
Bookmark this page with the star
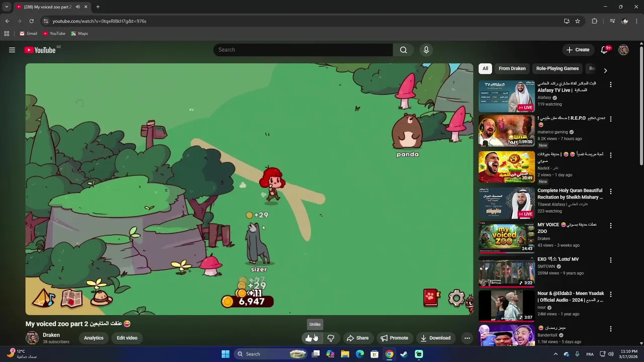coord(578,21)
